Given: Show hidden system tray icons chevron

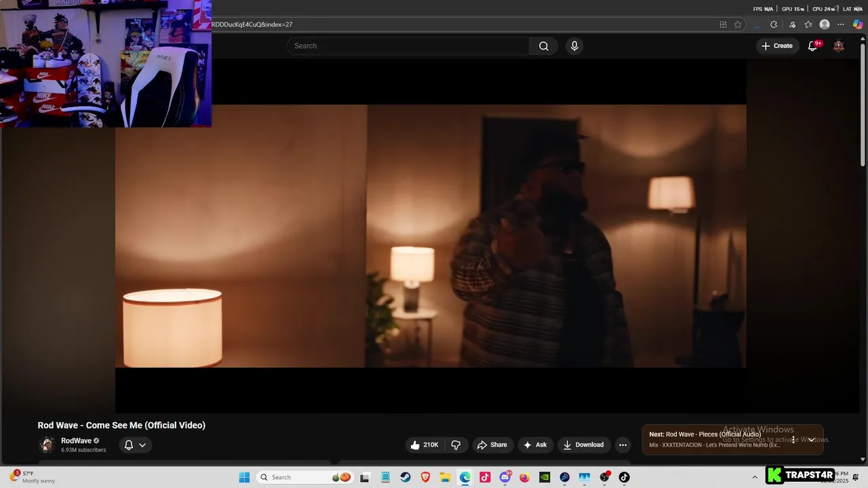Looking at the screenshot, I should point(755,477).
